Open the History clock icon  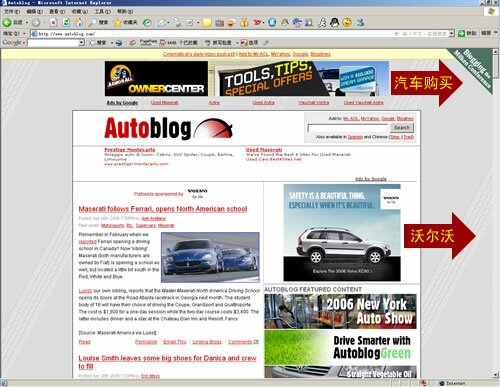click(x=147, y=23)
